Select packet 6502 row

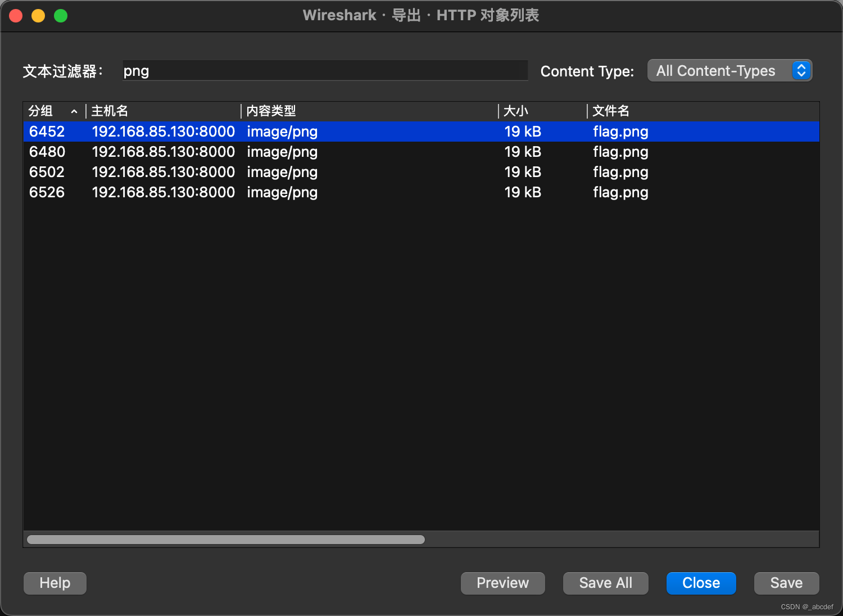421,172
